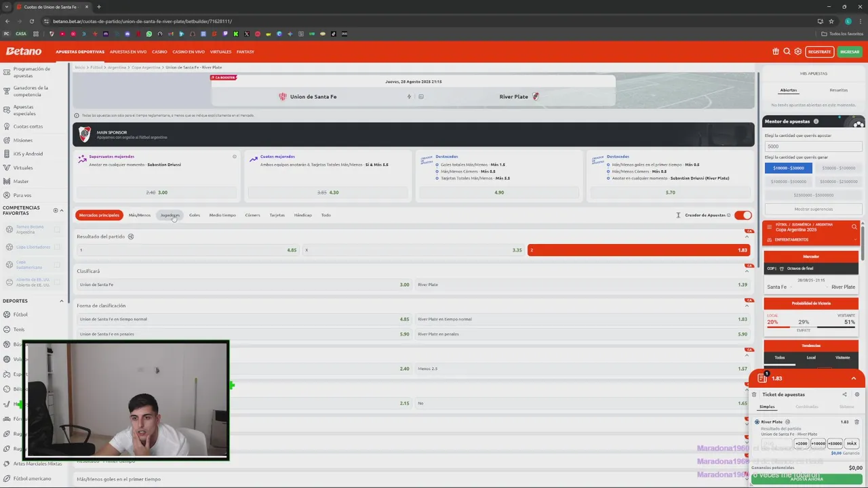Select the $30000 - $100000 win range

[x=838, y=168]
